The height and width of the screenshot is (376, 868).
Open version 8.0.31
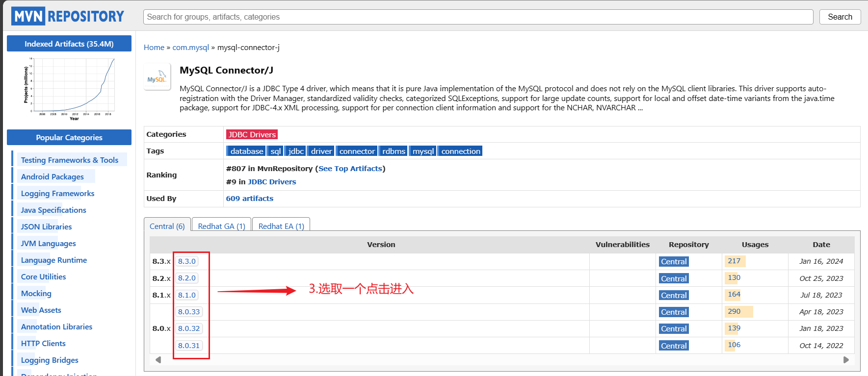click(x=189, y=346)
